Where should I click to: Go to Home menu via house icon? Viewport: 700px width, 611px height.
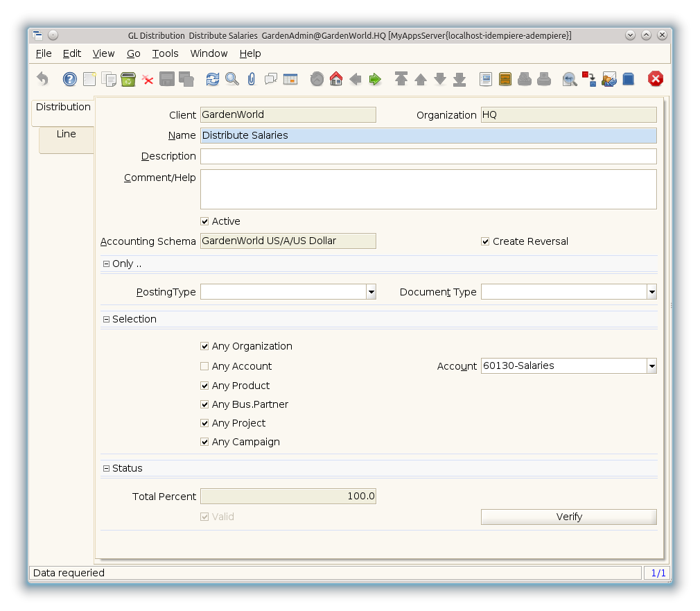pos(336,79)
